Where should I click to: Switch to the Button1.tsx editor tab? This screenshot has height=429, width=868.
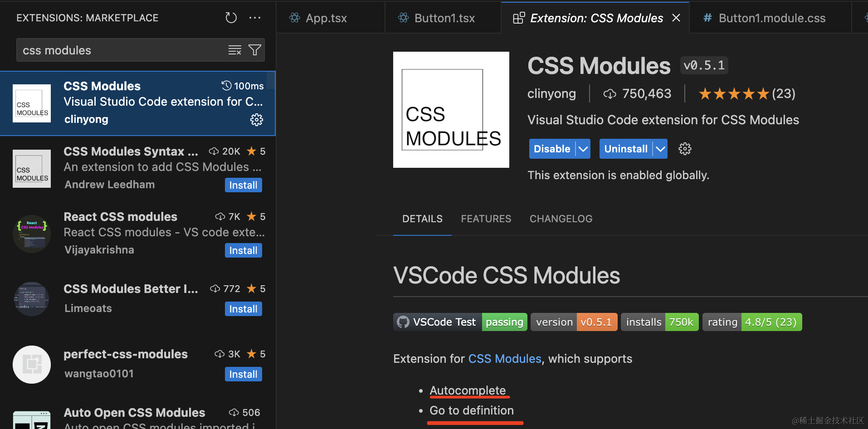(x=443, y=18)
